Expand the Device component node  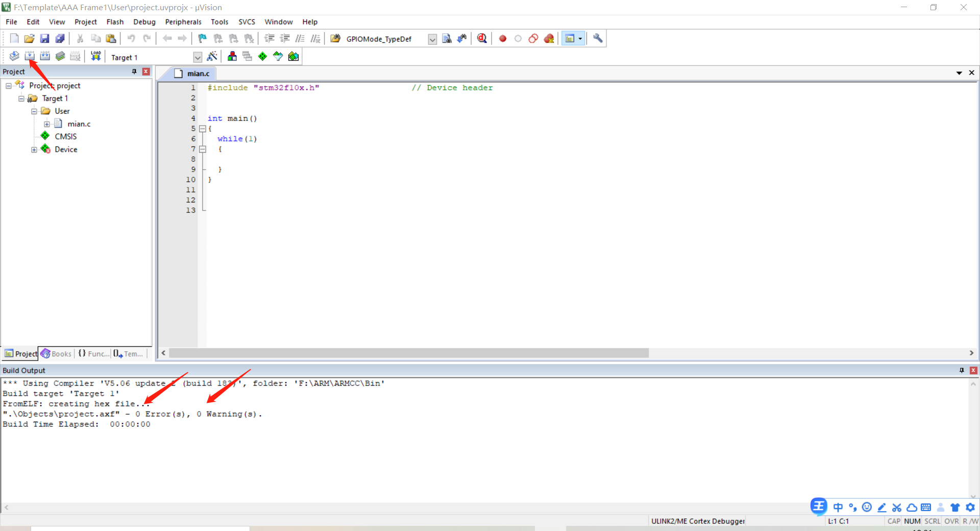pos(34,150)
